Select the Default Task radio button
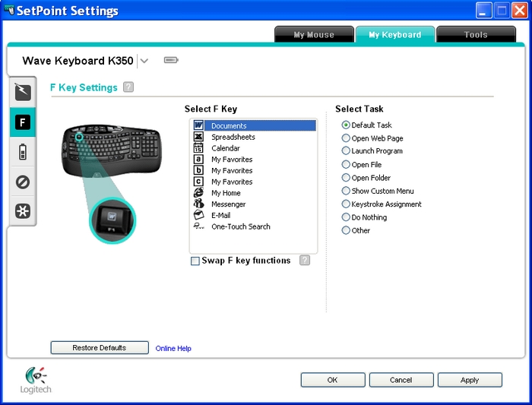The width and height of the screenshot is (532, 405). pos(345,125)
